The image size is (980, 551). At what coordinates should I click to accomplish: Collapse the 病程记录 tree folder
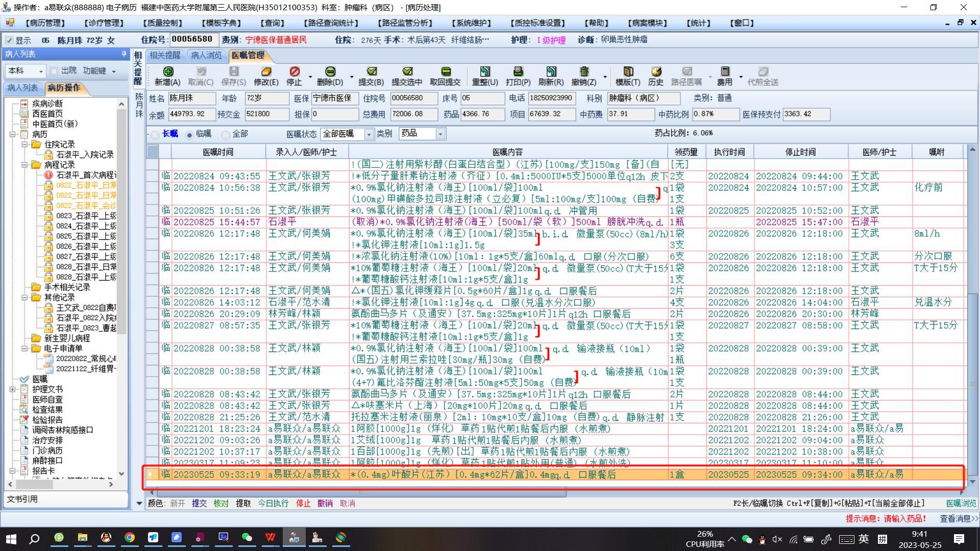pos(24,165)
